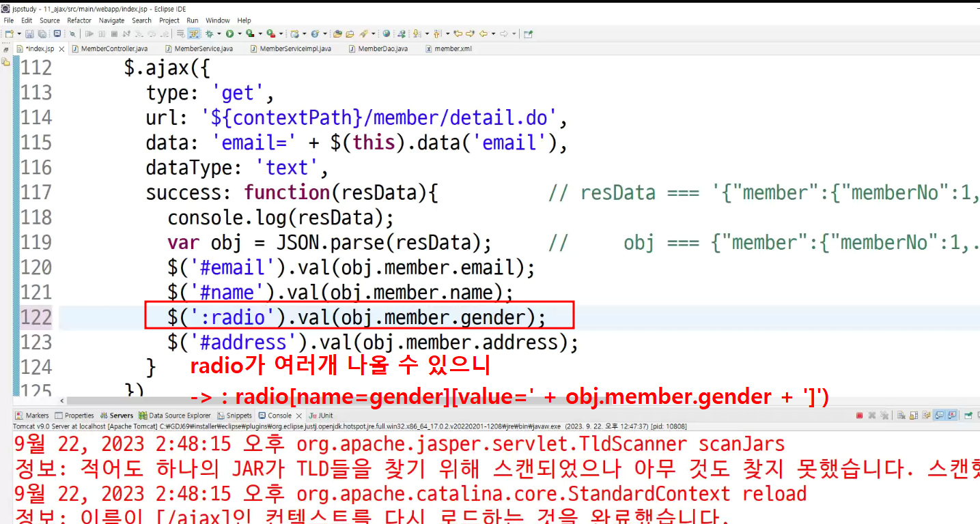
Task: Click 'org.apache.jasper.servlet.TldScanner scanJars' console line
Action: pos(540,445)
